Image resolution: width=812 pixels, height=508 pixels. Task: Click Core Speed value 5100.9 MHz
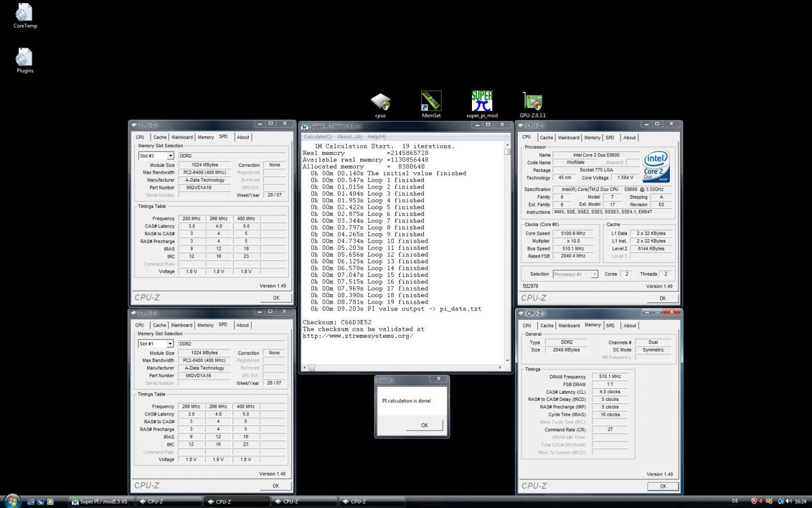click(573, 234)
